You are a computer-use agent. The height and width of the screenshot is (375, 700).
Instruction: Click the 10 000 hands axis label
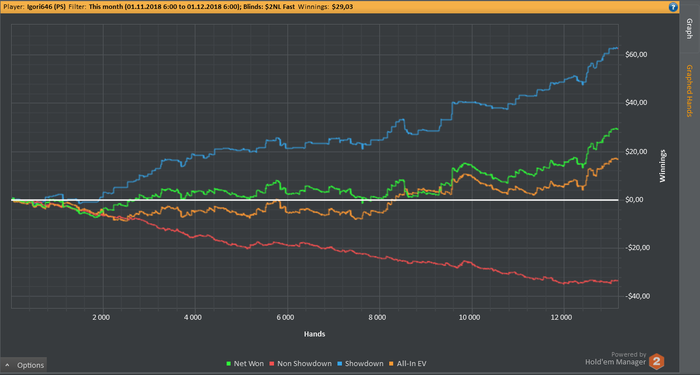[469, 317]
